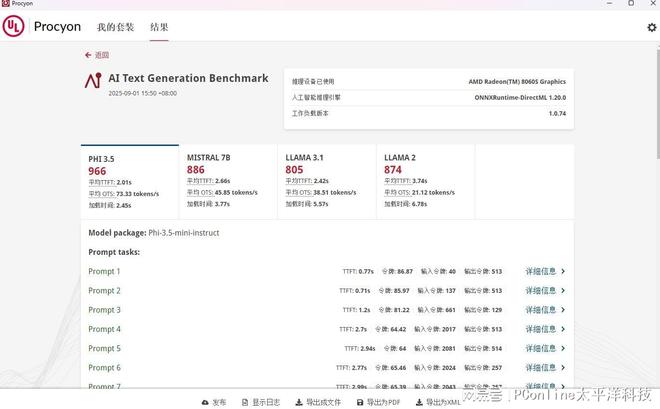Click the workload version 1.0.74 value
660x409 pixels.
point(557,114)
